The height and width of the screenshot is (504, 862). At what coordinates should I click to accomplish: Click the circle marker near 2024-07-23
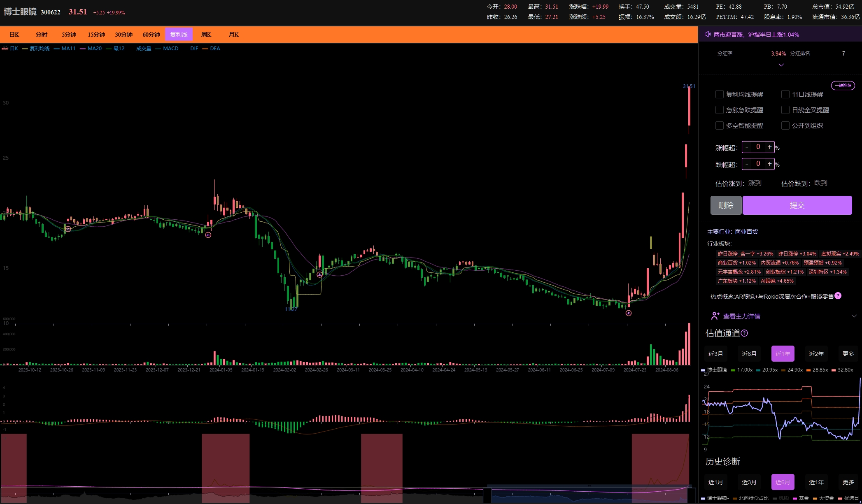point(629,313)
